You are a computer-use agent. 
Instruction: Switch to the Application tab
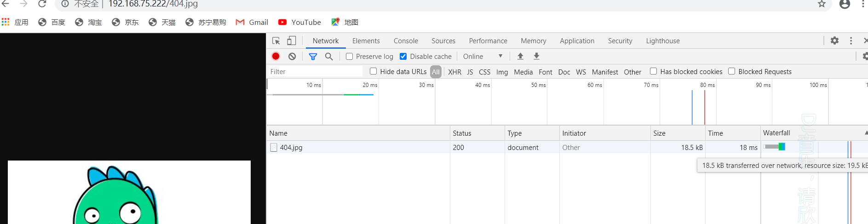tap(577, 40)
